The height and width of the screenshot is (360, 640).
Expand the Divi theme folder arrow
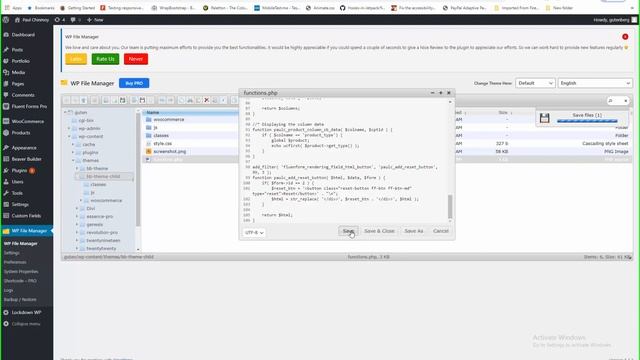pyautogui.click(x=77, y=208)
